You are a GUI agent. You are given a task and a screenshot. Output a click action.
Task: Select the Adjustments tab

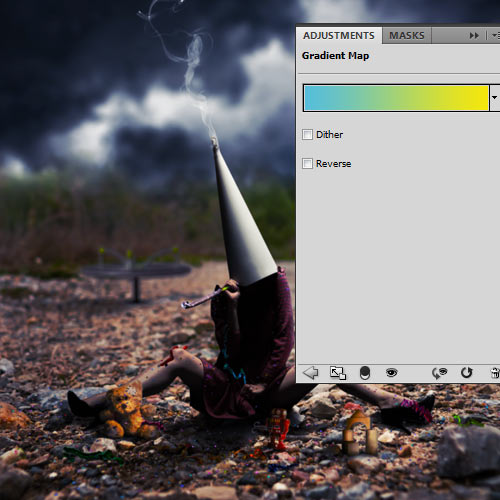(339, 35)
